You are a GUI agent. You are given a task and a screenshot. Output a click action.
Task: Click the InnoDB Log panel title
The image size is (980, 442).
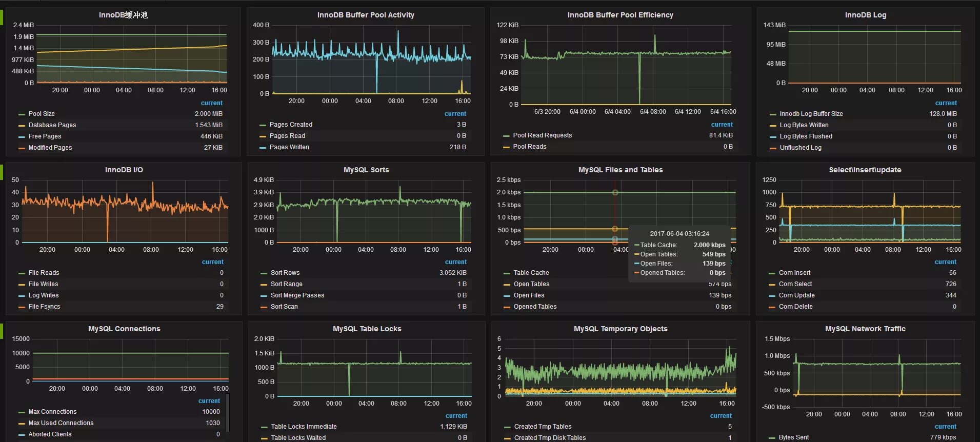point(865,15)
